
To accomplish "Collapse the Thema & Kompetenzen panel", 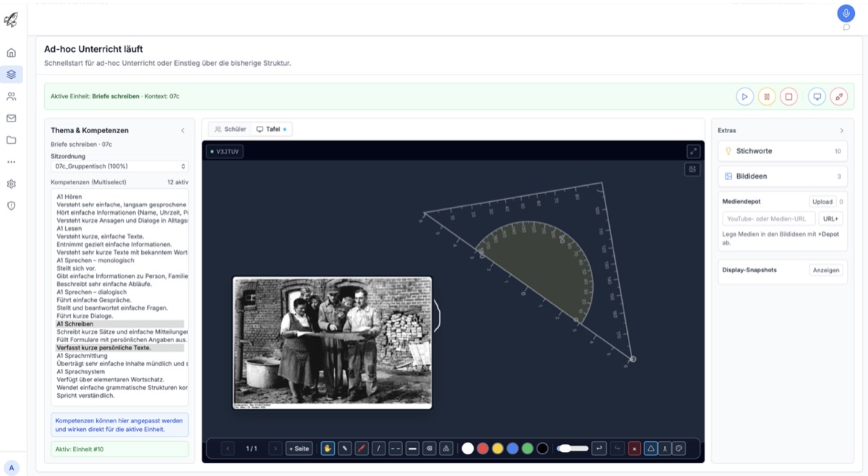I will point(182,131).
